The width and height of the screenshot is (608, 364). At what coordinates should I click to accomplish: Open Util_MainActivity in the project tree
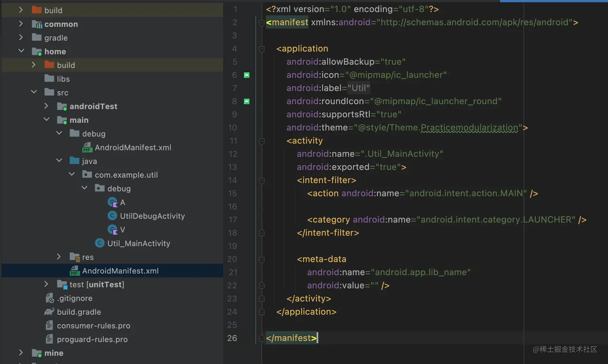click(139, 243)
